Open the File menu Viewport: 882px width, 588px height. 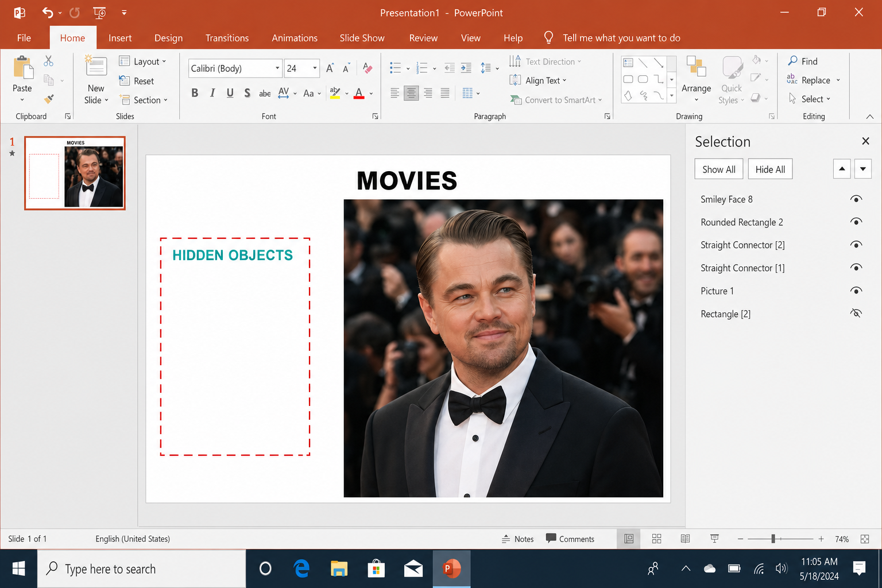tap(24, 38)
